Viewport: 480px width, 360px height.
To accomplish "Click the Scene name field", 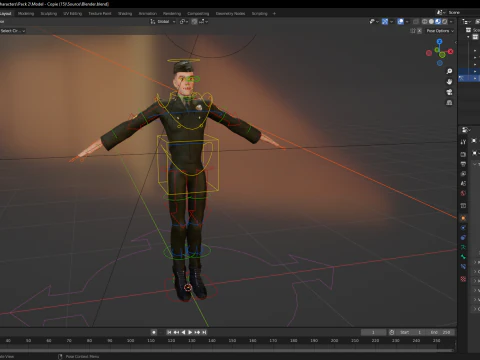I will point(464,12).
